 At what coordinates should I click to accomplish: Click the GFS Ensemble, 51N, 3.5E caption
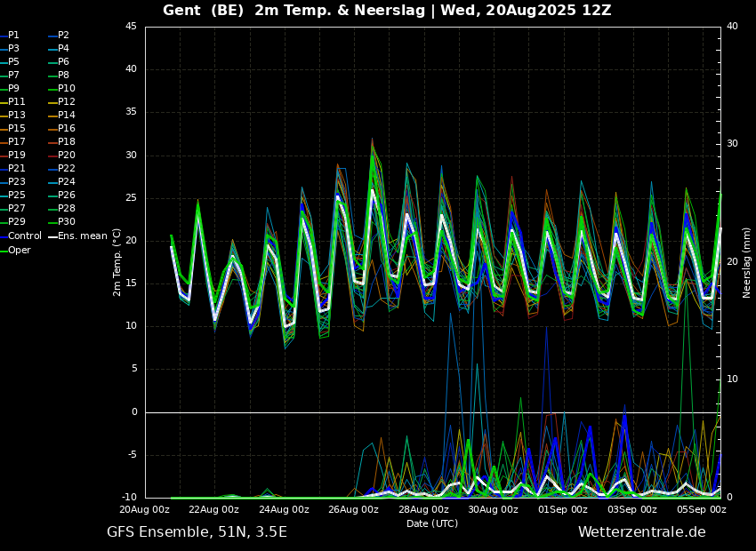click(197, 532)
